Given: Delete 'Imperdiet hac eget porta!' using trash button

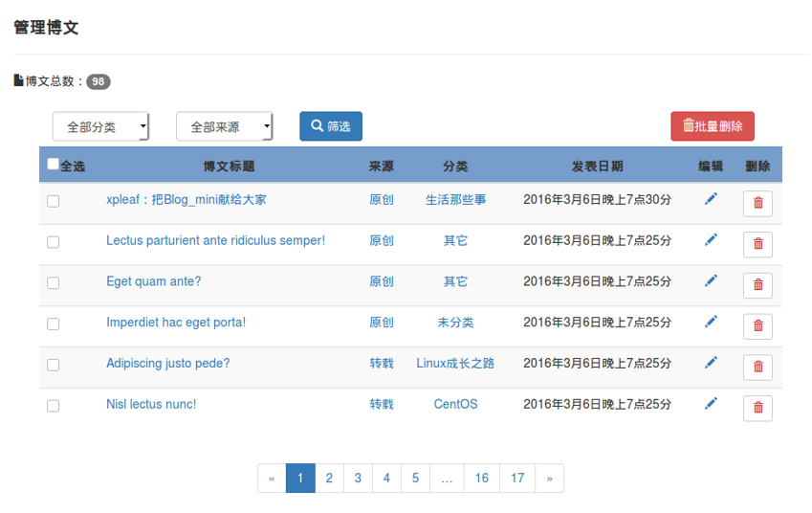Looking at the screenshot, I should point(757,326).
